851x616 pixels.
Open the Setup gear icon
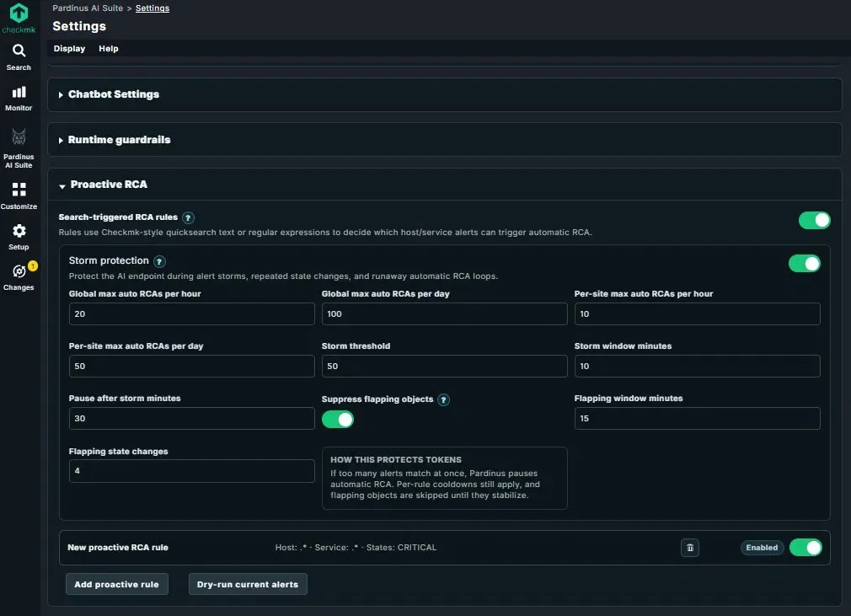pyautogui.click(x=19, y=231)
